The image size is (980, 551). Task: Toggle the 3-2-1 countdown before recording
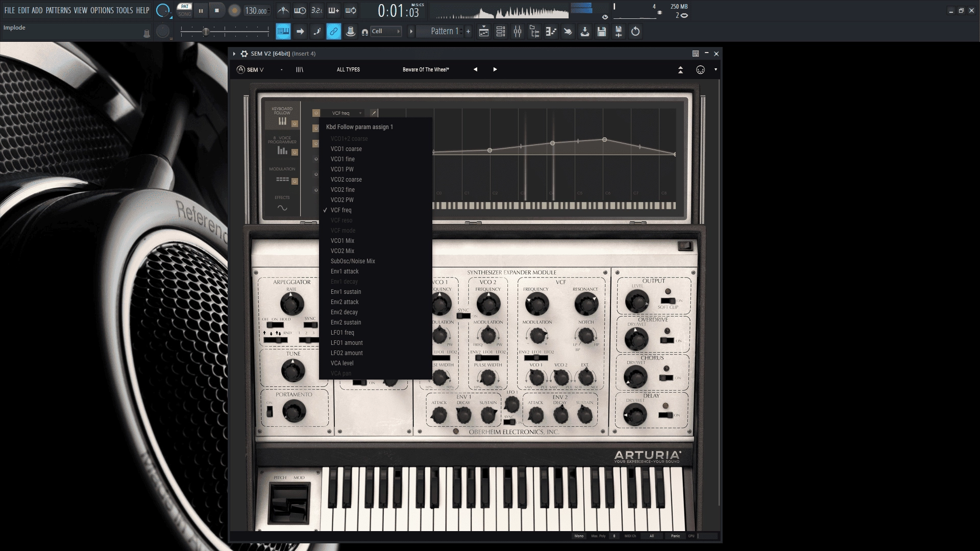click(317, 10)
